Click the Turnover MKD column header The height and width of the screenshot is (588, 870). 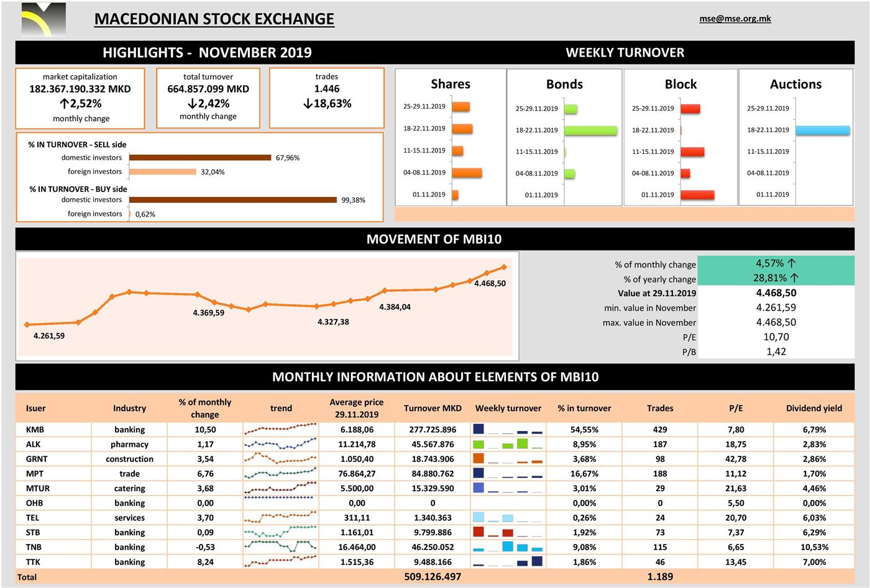click(x=433, y=409)
